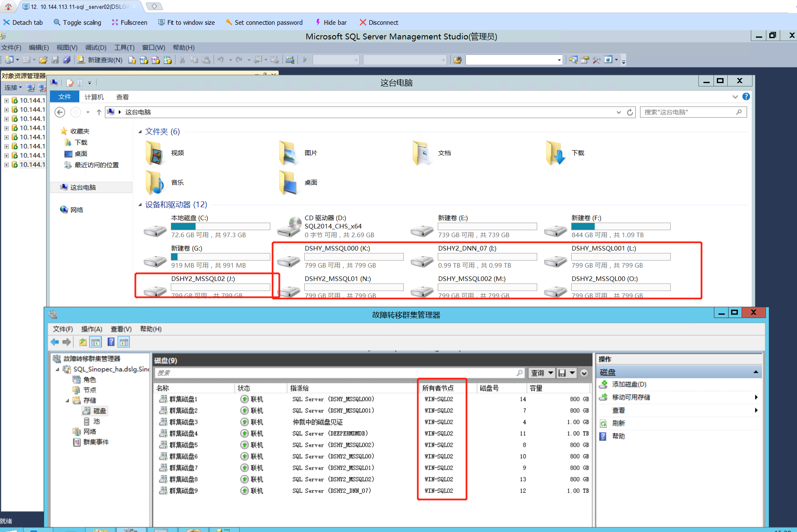This screenshot has height=532, width=797.
Task: Collapse SQL_Sinopec_ha cluster tree node
Action: tap(57, 369)
